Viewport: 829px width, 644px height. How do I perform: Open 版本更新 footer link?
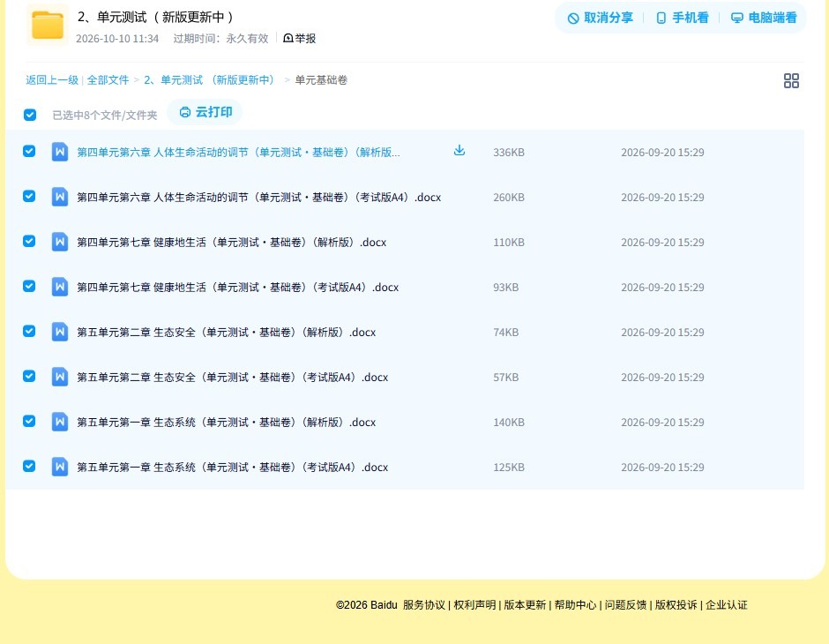(525, 605)
